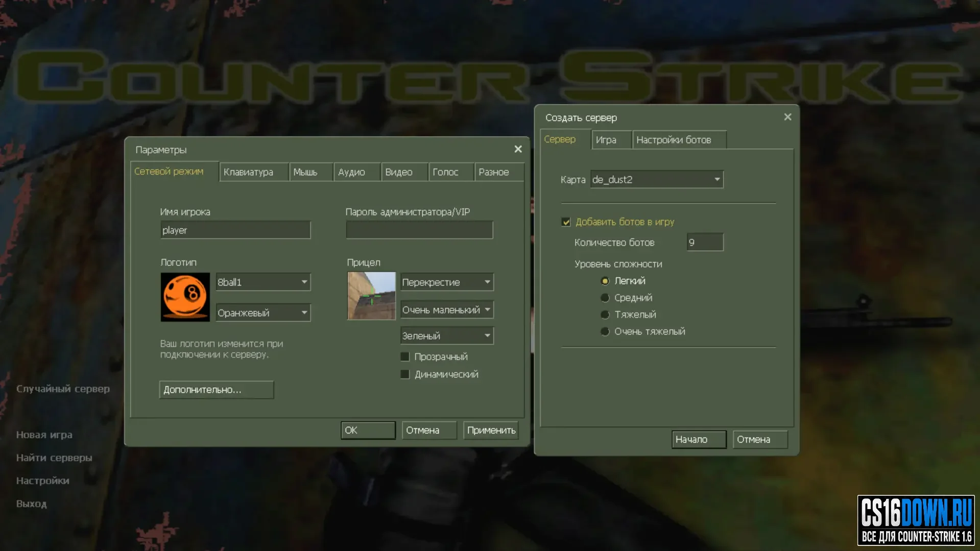Open the Разное tab
The width and height of the screenshot is (980, 551).
499,172
